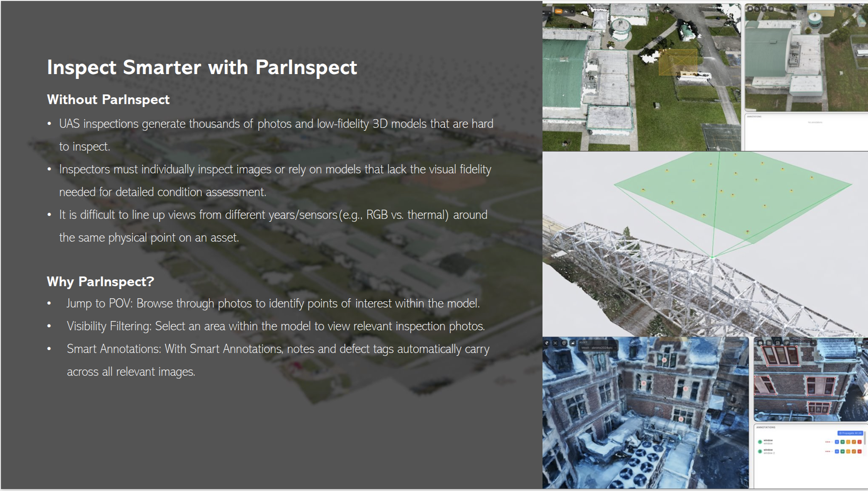Click blue button in first window annotation row
This screenshot has height=491, width=868.
coord(837,442)
